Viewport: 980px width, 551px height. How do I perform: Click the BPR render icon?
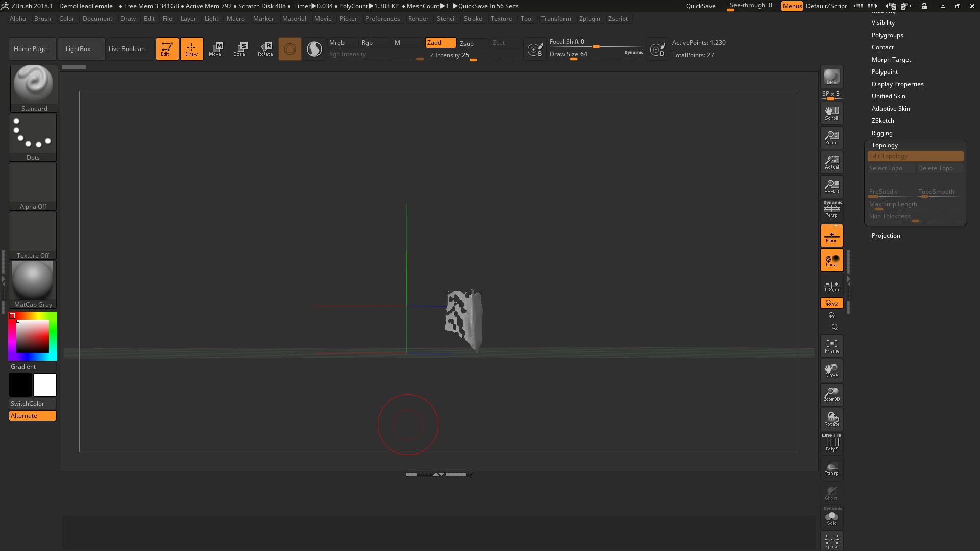(x=831, y=77)
